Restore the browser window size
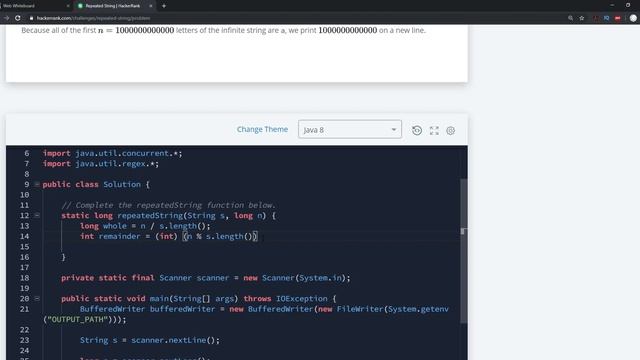Viewport: 640px width, 360px height. click(x=628, y=5)
